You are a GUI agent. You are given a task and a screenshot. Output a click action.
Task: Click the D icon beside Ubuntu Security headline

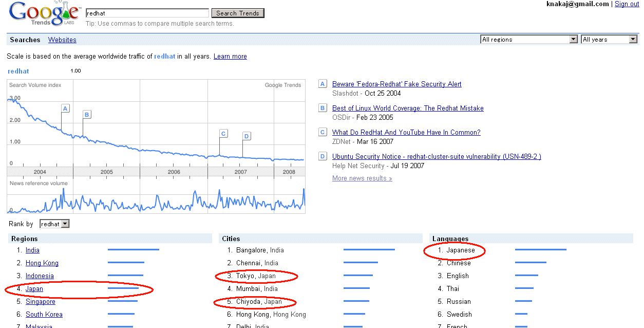tap(323, 156)
